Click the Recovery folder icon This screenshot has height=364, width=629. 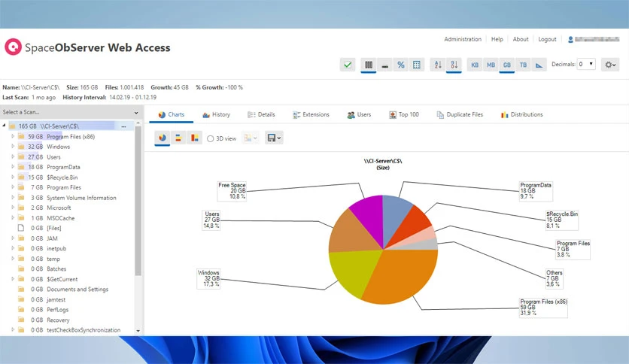coord(21,320)
